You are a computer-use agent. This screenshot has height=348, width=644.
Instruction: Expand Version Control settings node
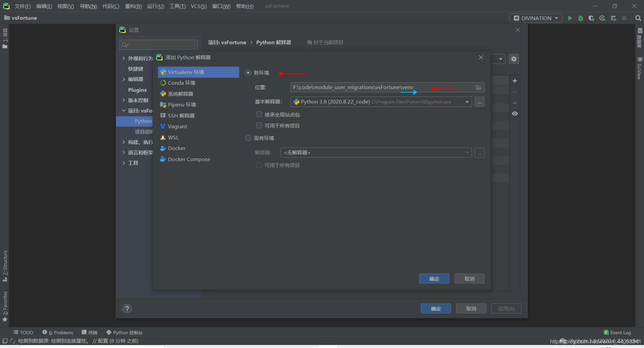click(124, 100)
